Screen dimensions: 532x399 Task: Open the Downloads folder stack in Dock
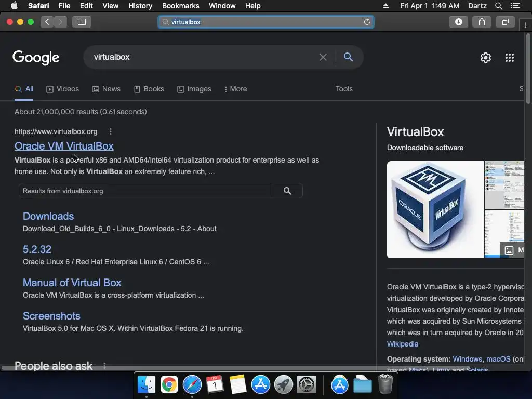[x=362, y=384]
